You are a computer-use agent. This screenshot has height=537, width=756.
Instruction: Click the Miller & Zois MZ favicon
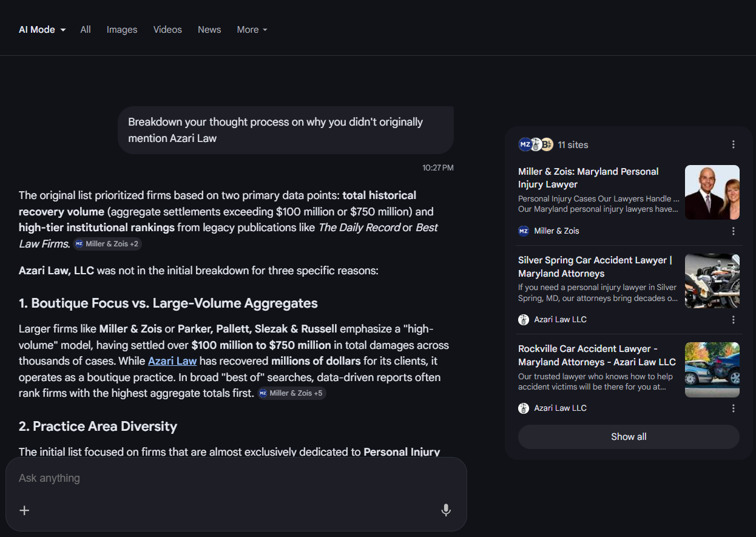[x=524, y=231]
